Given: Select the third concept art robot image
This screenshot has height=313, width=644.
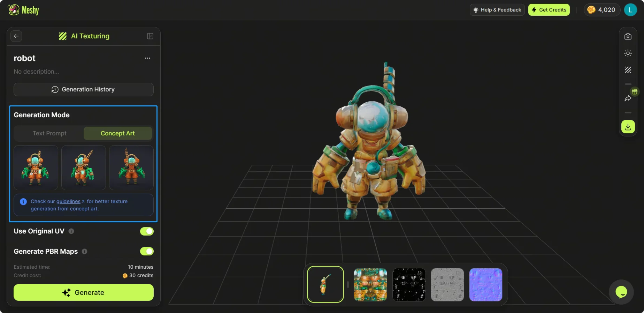Looking at the screenshot, I should pos(131,167).
